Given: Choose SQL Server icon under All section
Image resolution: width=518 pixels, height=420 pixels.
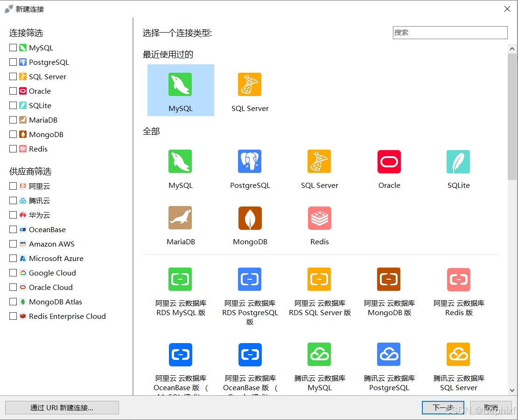Looking at the screenshot, I should coord(319,161).
